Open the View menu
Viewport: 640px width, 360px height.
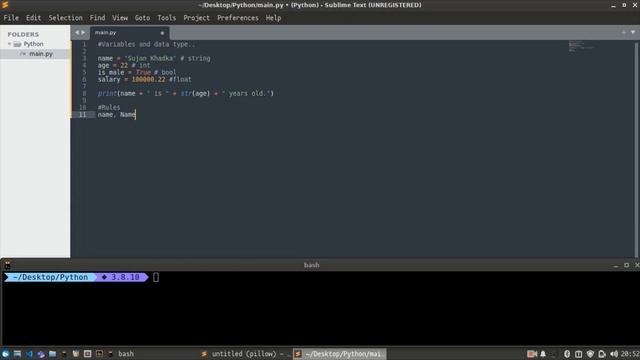120,18
